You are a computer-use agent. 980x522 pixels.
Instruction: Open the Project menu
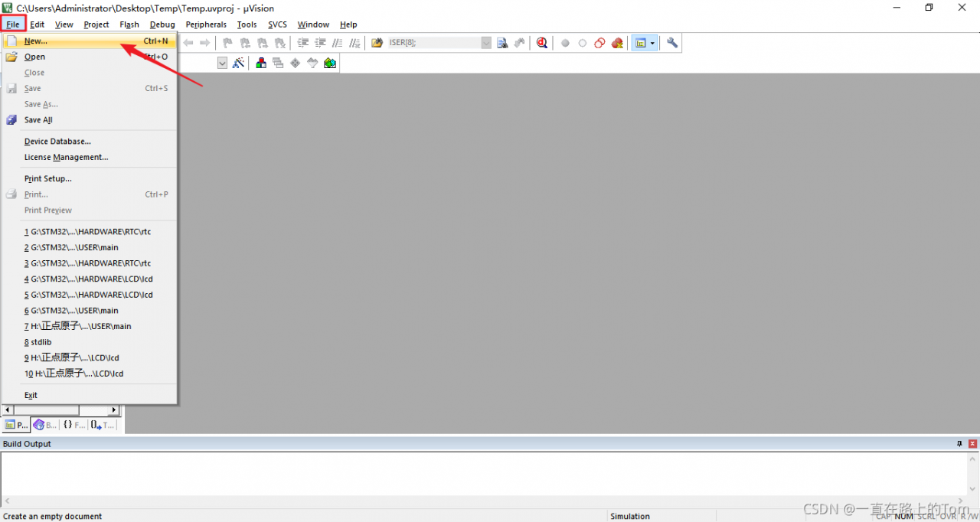point(96,24)
